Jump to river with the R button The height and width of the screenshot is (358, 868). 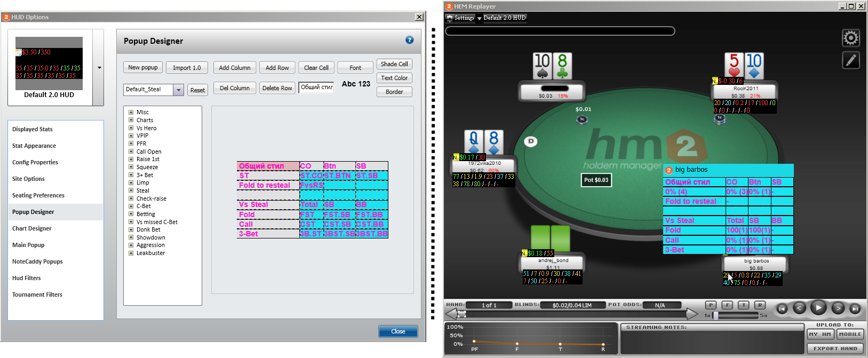pyautogui.click(x=760, y=305)
